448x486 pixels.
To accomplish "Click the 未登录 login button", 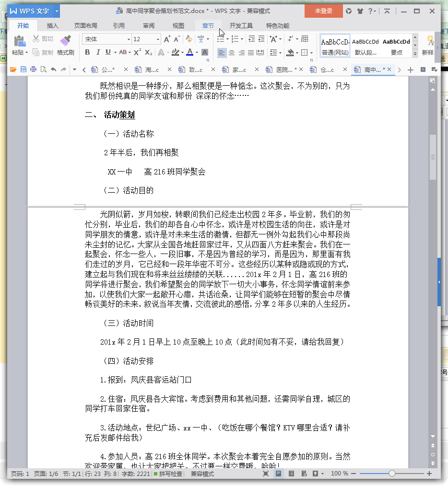I will (324, 11).
